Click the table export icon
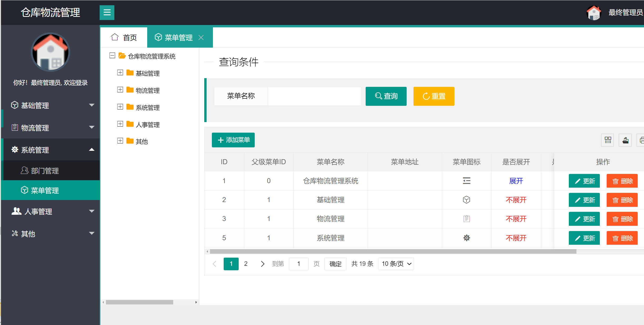 tap(625, 140)
